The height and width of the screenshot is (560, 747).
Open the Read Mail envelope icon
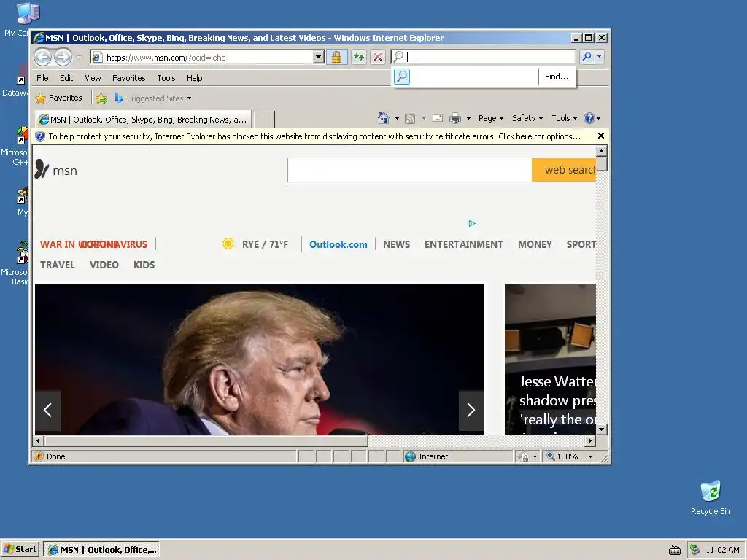438,118
